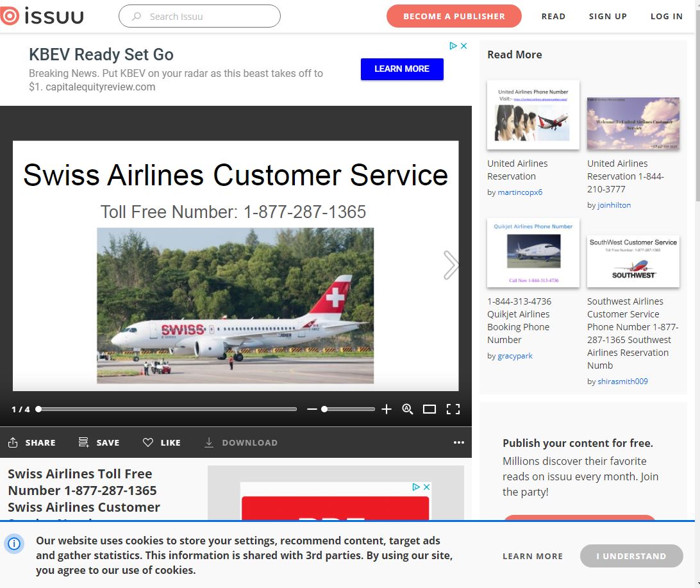700x588 pixels.
Task: Open the Sign Up link
Action: (x=608, y=17)
